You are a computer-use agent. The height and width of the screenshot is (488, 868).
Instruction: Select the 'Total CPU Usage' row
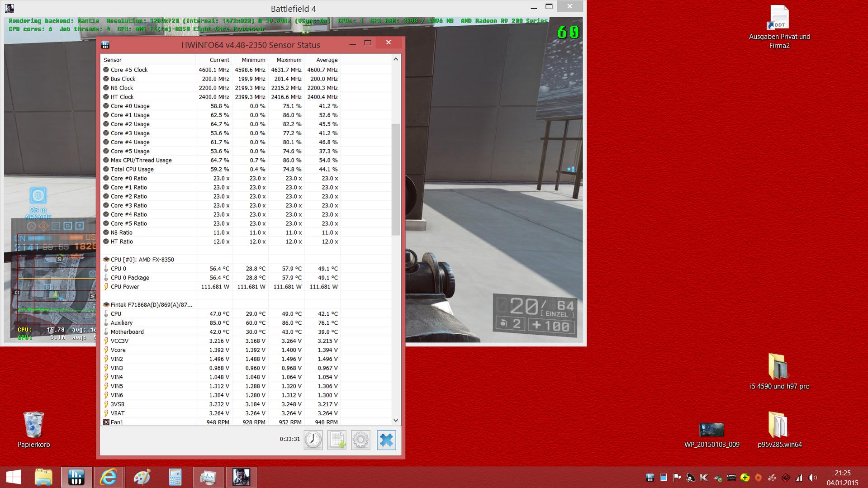(x=246, y=169)
